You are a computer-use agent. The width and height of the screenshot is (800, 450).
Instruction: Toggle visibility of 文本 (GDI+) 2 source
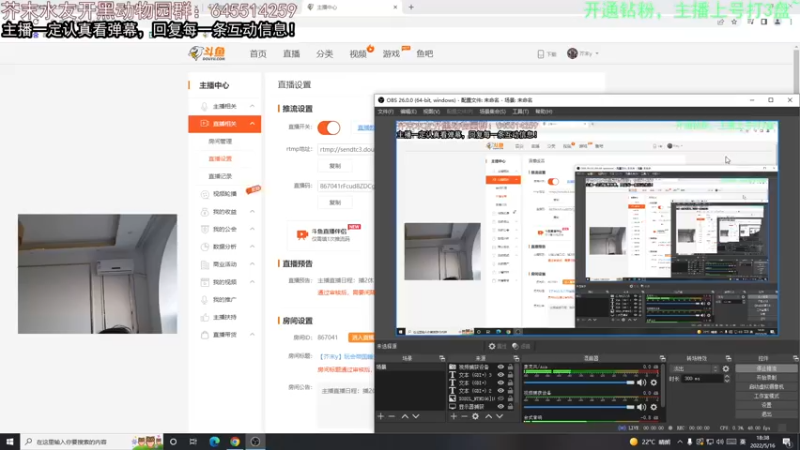(x=501, y=391)
